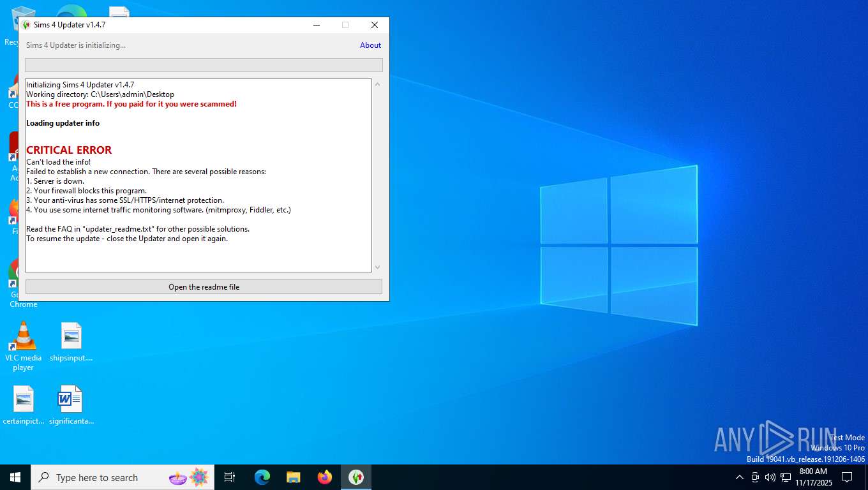Select the CRITICAL ERROR heading text
The image size is (868, 490).
coord(69,150)
